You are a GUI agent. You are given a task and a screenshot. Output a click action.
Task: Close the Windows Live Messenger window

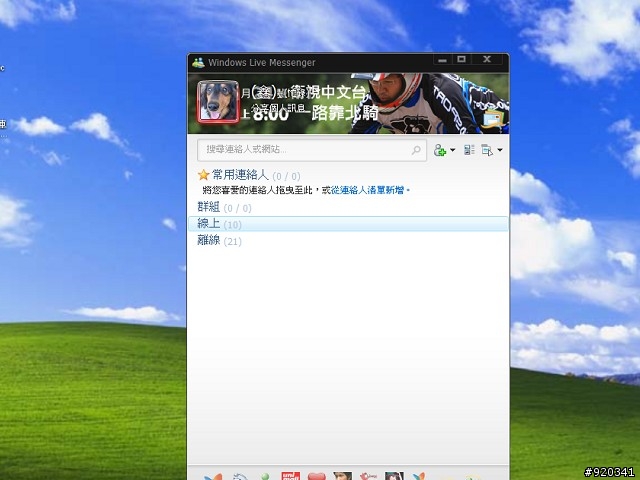(487, 60)
